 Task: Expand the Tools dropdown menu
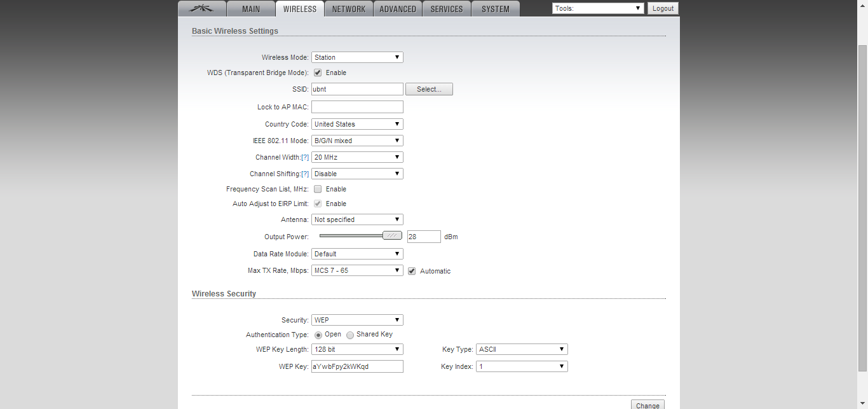598,8
